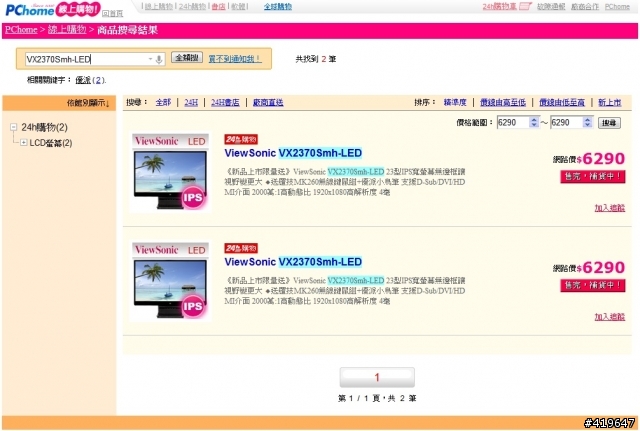This screenshot has height=431, width=640.
Task: Filter results by 24H書店
Action: [225, 102]
